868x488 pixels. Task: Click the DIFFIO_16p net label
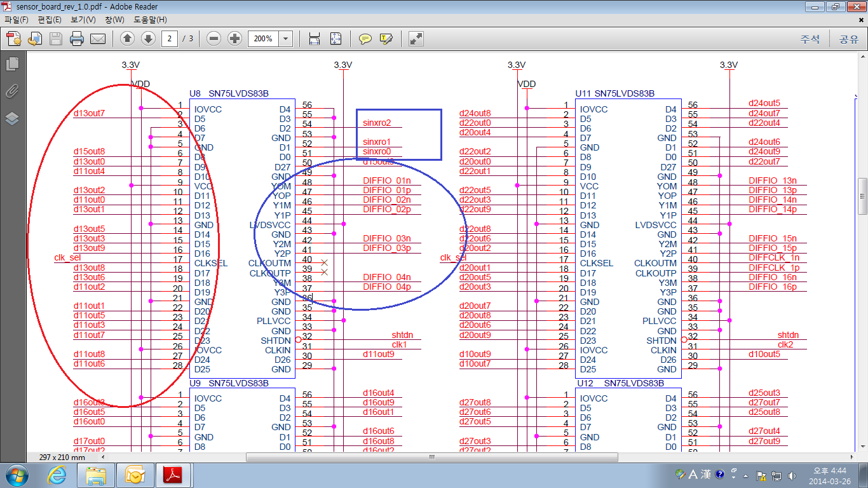pyautogui.click(x=773, y=287)
